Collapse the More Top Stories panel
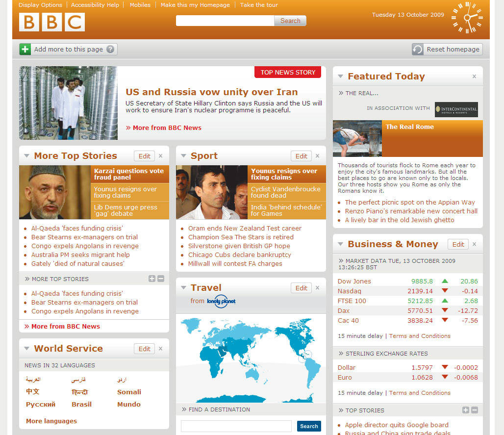504x435 pixels. pos(26,156)
